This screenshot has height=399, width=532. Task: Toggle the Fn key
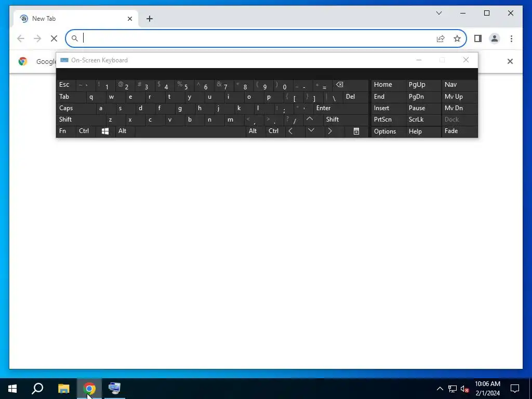pyautogui.click(x=66, y=131)
